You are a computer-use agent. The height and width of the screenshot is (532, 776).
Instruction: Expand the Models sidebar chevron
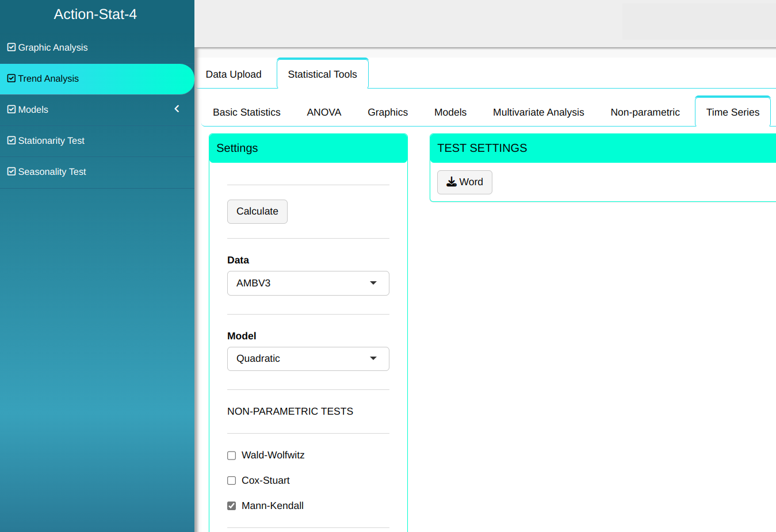tap(177, 109)
